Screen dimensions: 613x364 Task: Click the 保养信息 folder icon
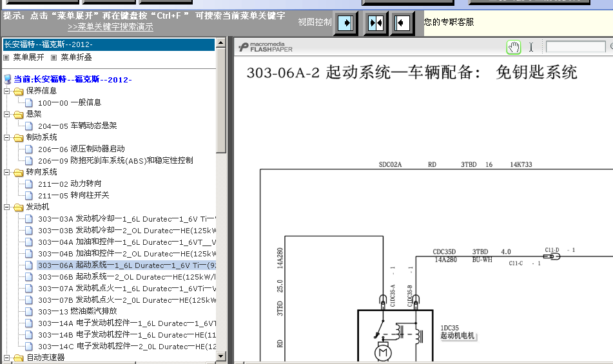pos(19,91)
